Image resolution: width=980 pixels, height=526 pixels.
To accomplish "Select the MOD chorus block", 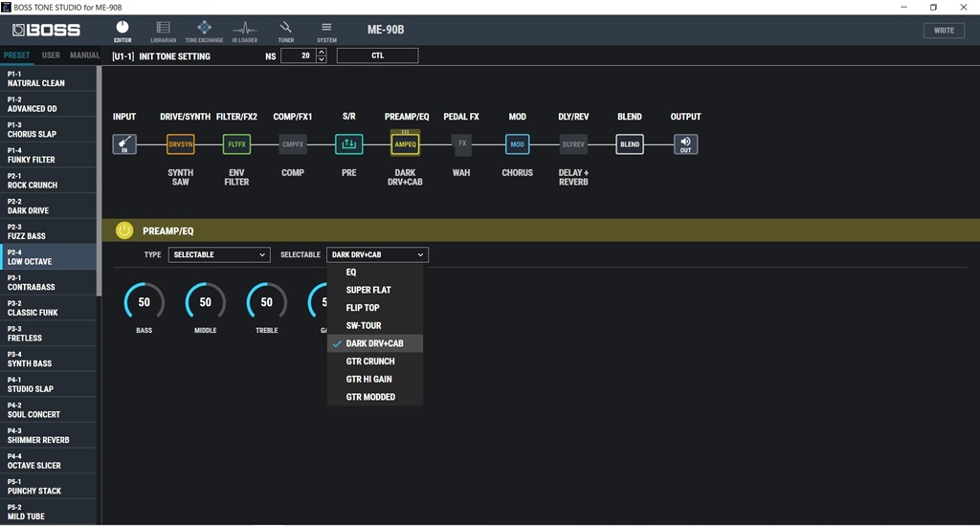I will 518,144.
